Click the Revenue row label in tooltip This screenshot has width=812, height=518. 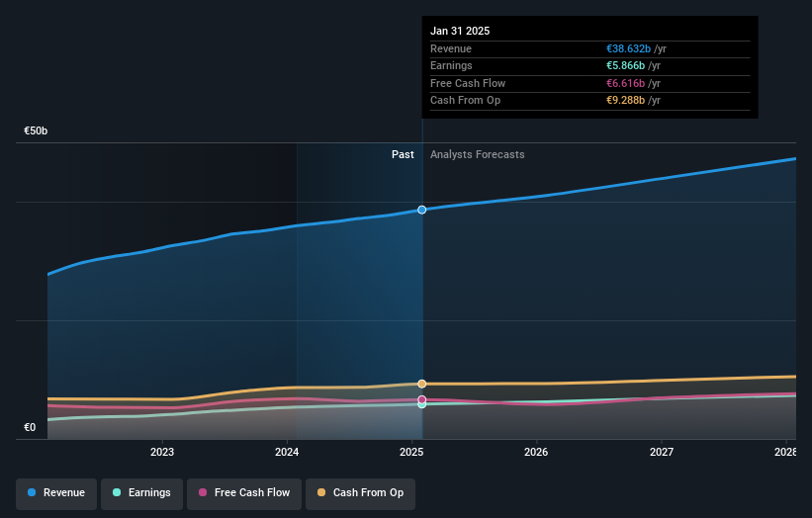click(x=451, y=48)
